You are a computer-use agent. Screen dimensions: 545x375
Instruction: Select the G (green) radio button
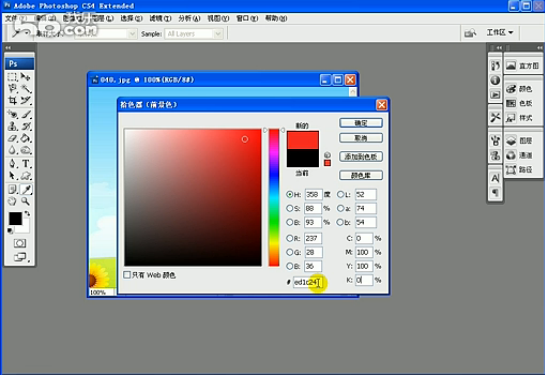[289, 252]
